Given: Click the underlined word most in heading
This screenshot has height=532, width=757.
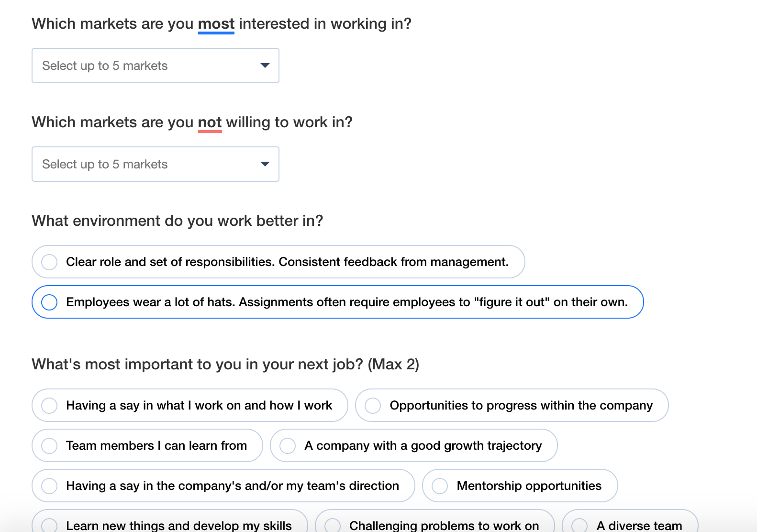Looking at the screenshot, I should 216,24.
